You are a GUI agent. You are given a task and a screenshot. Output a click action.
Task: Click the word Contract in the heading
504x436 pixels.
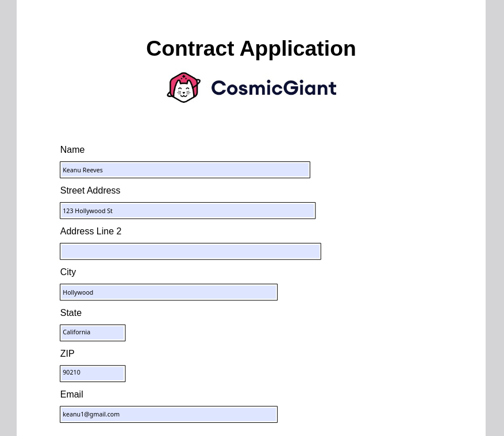190,48
